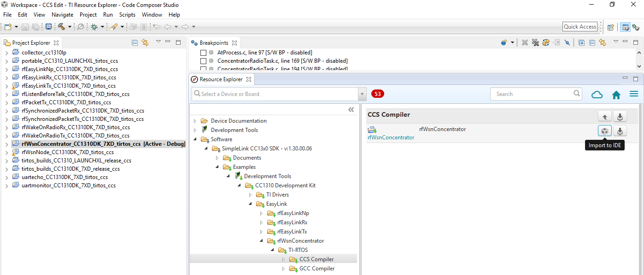This screenshot has width=644, height=275.
Task: Open the Run menu
Action: [x=108, y=15]
